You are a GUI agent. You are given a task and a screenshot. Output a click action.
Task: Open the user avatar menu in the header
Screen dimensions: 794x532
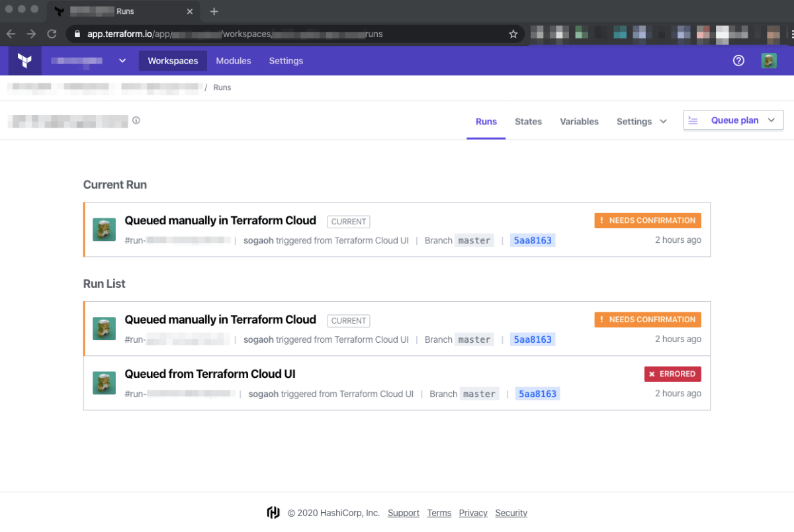coord(769,61)
